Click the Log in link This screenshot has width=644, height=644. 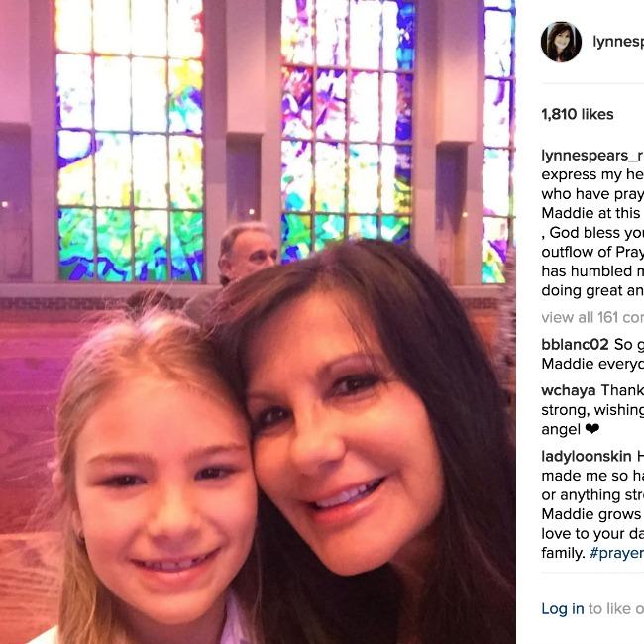[x=563, y=608]
